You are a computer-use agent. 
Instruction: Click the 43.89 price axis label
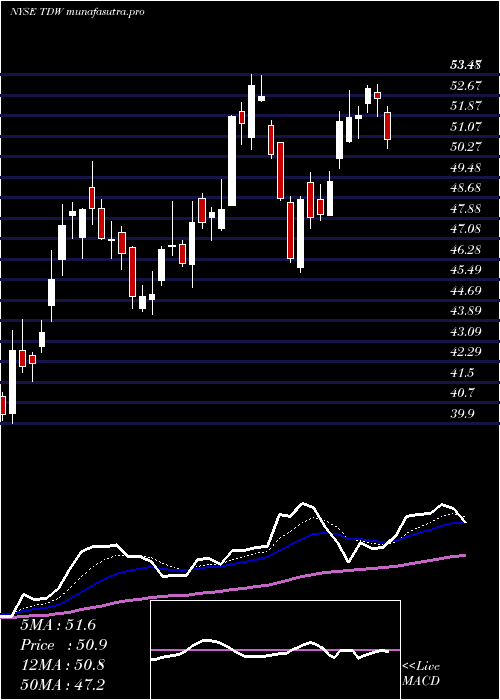465,311
